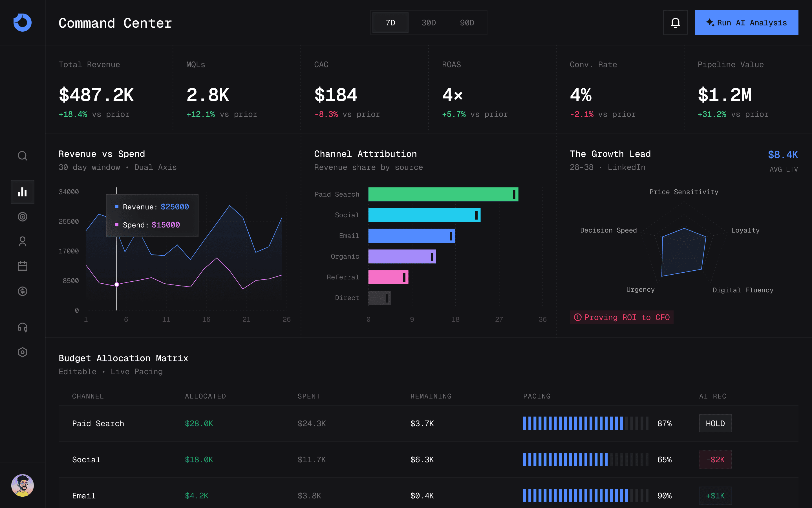The width and height of the screenshot is (812, 508).
Task: Click the Email pacing bar
Action: pyautogui.click(x=586, y=496)
